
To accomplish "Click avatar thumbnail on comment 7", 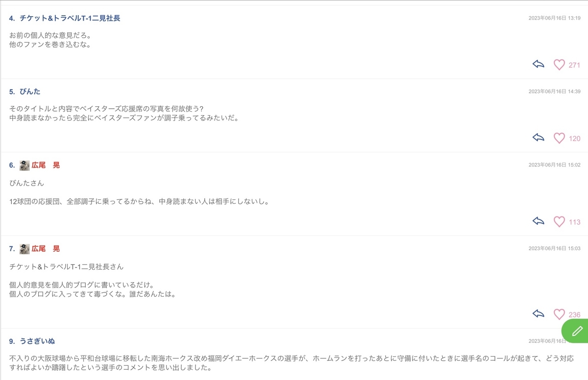I will pos(25,249).
